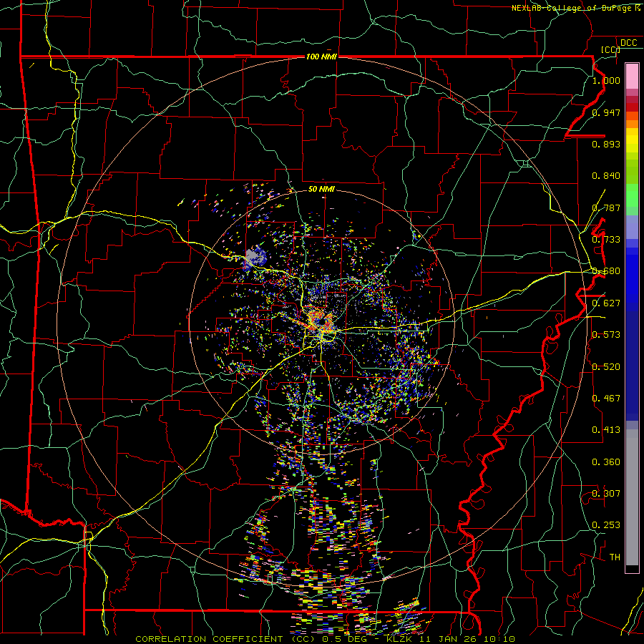Pick the red color band in the legend
Viewport: 644px width, 644px height.
(632, 107)
